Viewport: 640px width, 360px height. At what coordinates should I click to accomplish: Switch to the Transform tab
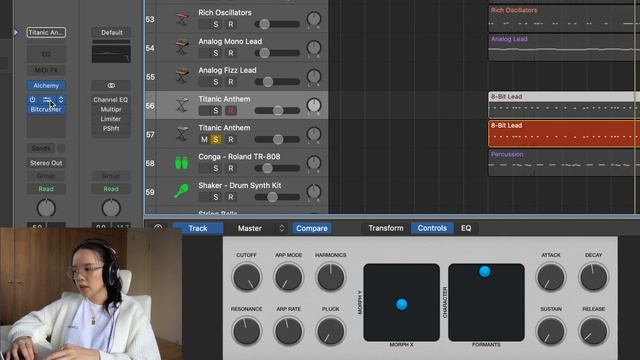[386, 228]
